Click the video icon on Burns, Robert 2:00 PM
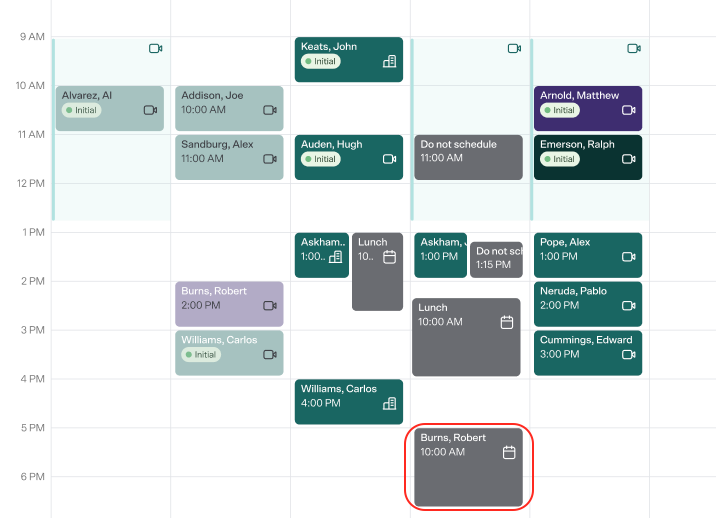The width and height of the screenshot is (716, 518). 270,306
